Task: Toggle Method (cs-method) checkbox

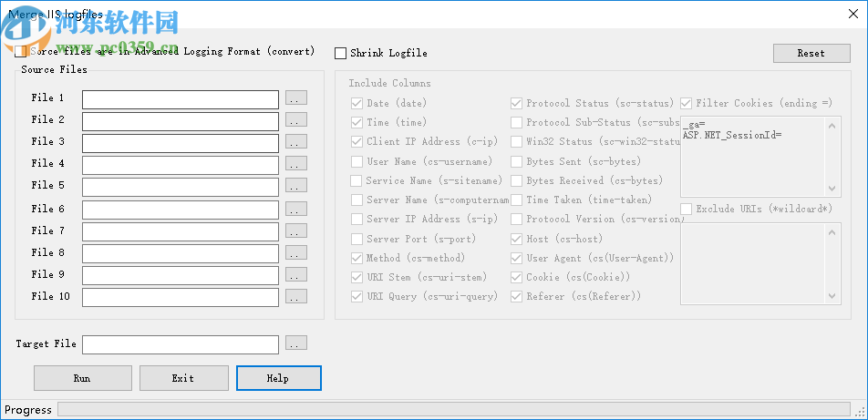Action: pyautogui.click(x=356, y=259)
